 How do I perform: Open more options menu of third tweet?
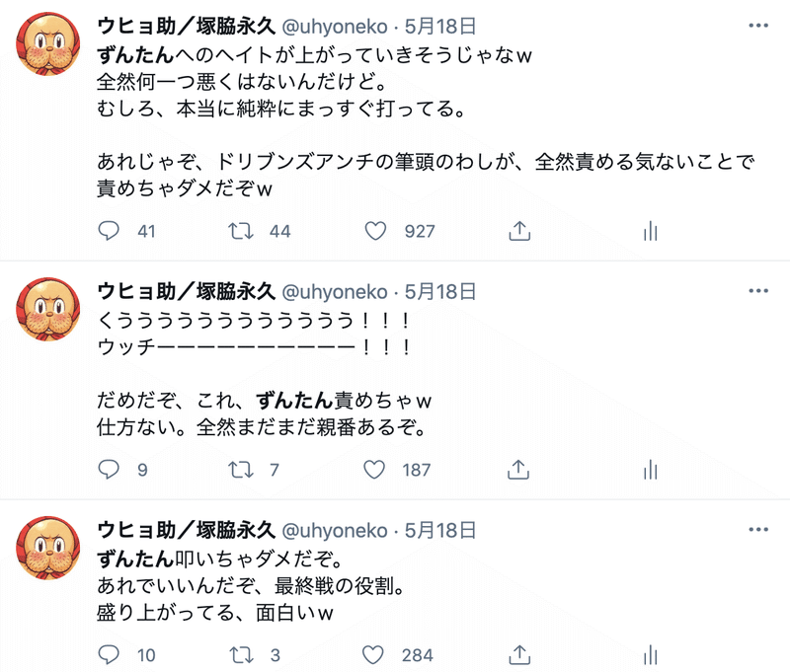pyautogui.click(x=758, y=529)
